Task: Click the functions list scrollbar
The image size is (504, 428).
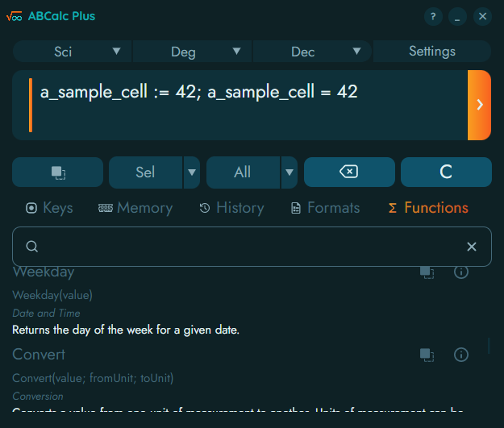Action: 489,346
